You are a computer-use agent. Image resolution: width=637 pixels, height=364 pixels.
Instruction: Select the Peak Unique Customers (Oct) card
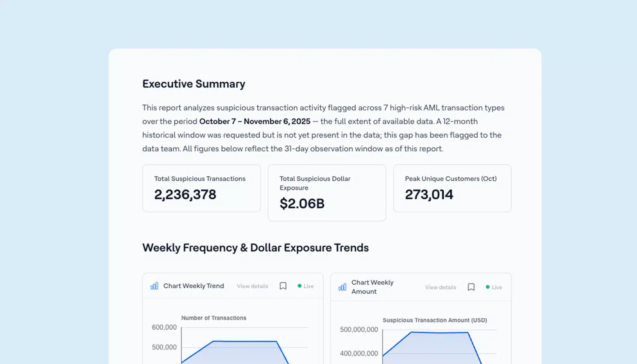click(x=452, y=188)
